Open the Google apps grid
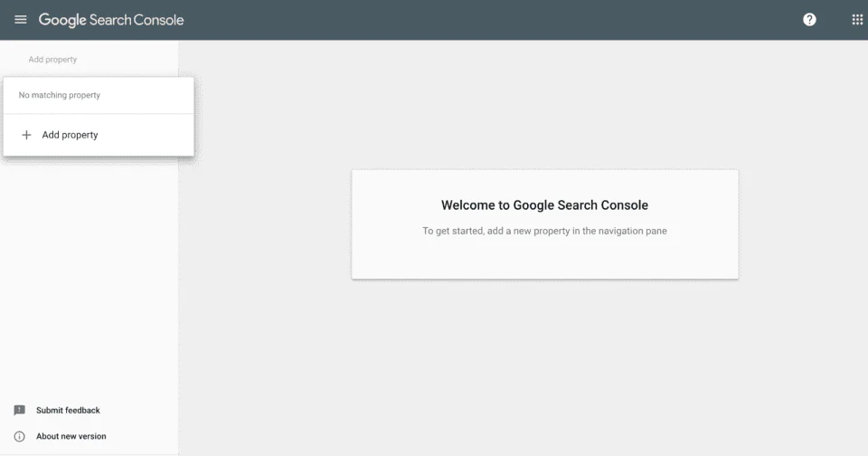 click(x=857, y=20)
